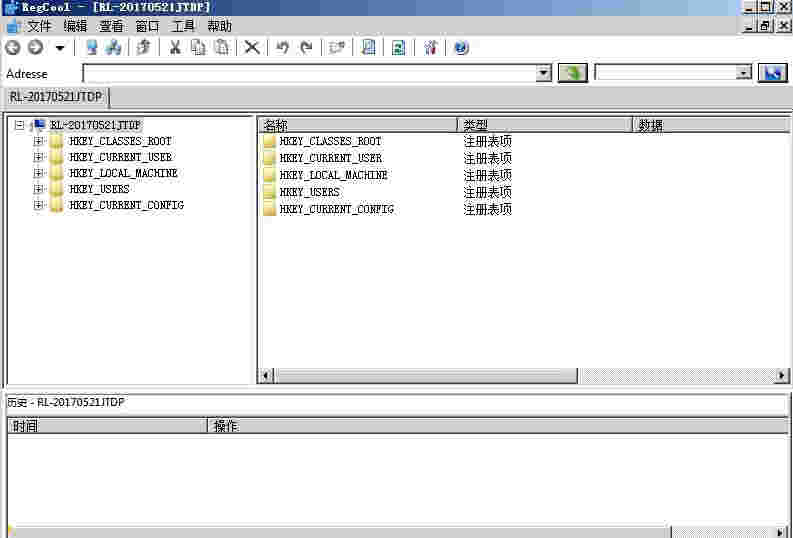Click inside the search text field
Viewport: 793px width, 538px height.
[666, 73]
